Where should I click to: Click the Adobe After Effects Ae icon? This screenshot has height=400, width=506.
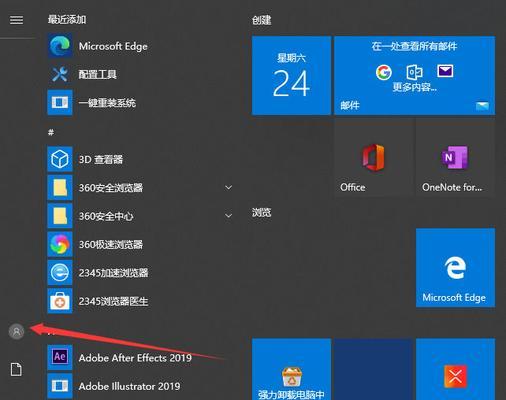click(60, 357)
